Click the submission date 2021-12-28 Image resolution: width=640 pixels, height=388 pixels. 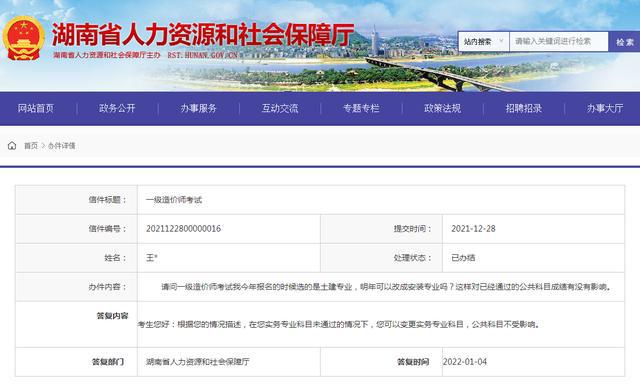[x=473, y=229]
